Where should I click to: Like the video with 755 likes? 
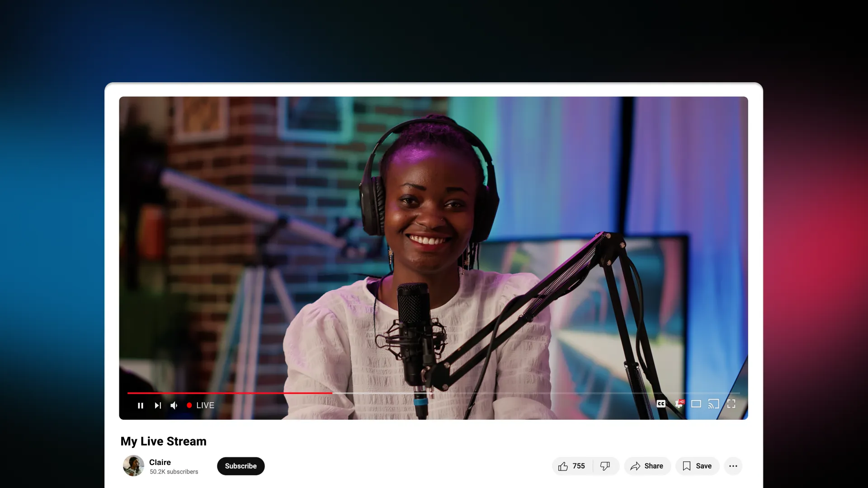pos(572,466)
